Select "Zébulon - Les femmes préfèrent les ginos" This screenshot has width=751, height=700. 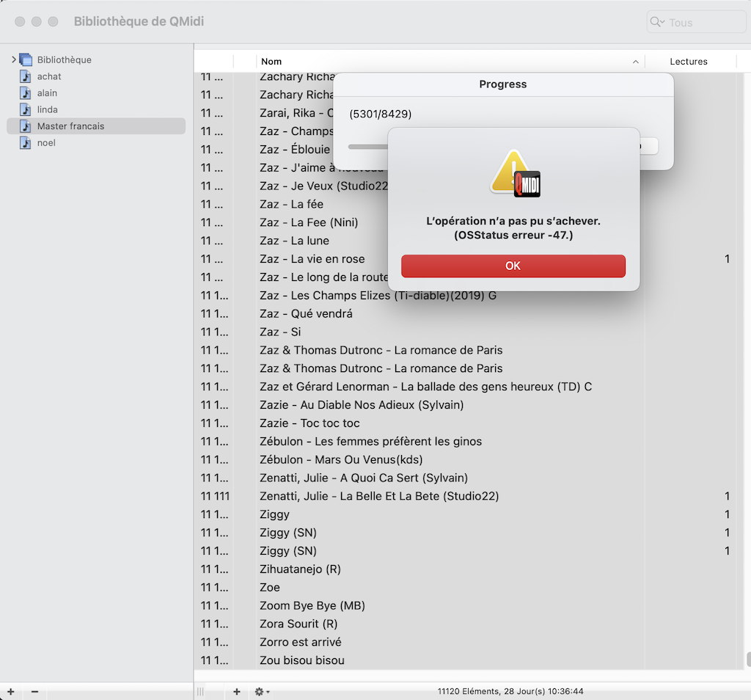point(370,441)
